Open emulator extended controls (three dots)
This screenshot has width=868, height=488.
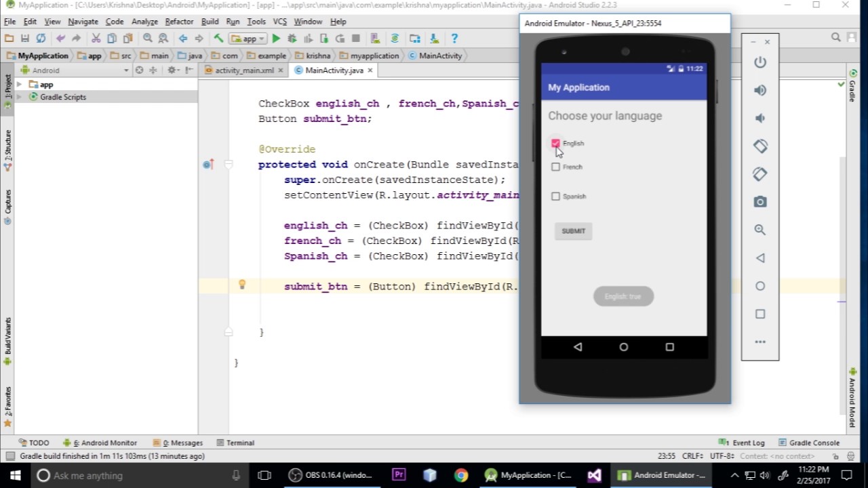759,342
